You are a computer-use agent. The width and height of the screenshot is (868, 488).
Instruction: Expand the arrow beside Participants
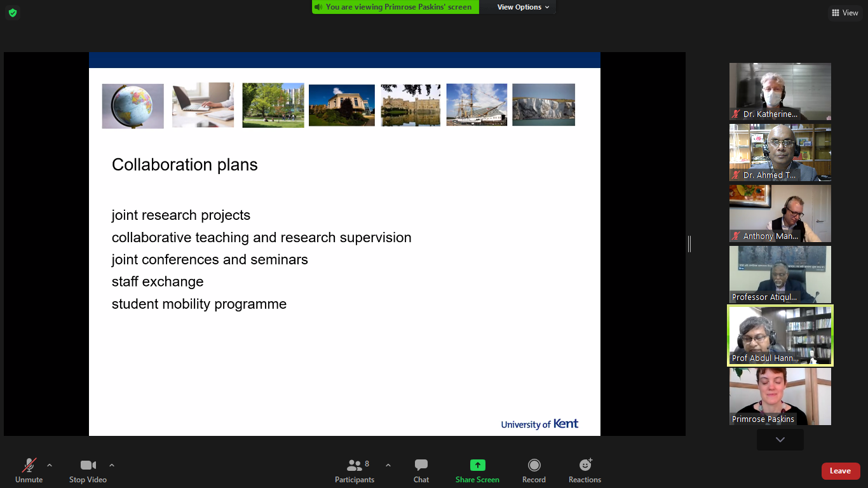[x=388, y=465]
